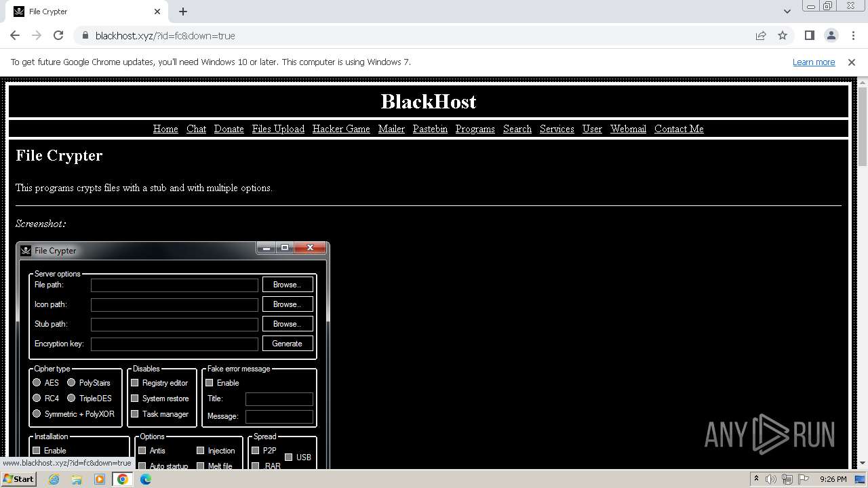Select the File Crypter browser tab
The width and height of the screenshot is (868, 488).
[87, 12]
